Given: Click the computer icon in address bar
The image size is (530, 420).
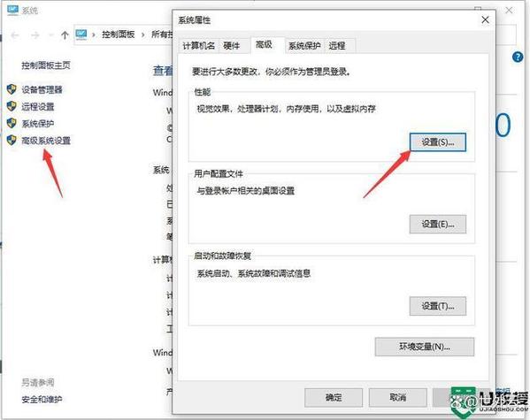Looking at the screenshot, I should pos(81,34).
